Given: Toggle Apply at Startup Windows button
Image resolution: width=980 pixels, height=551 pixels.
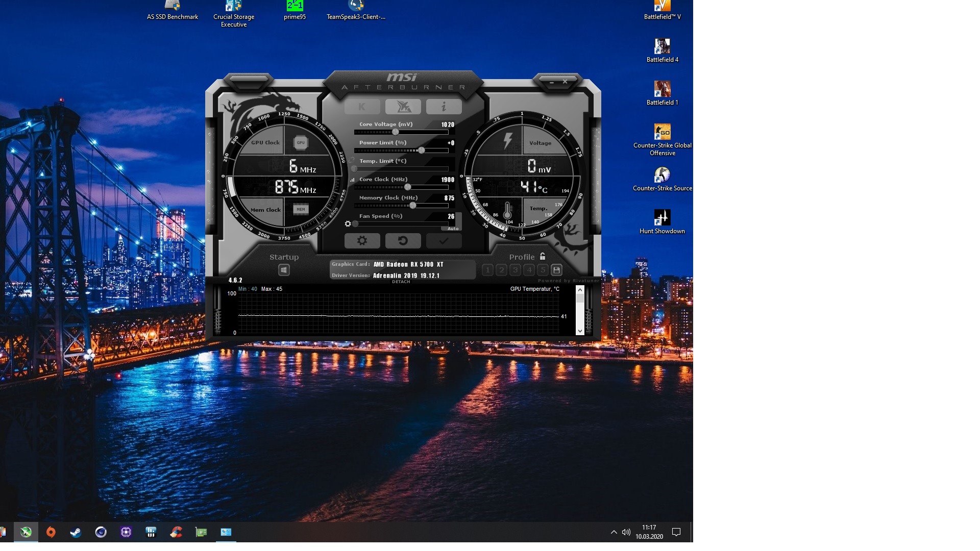Looking at the screenshot, I should tap(284, 270).
